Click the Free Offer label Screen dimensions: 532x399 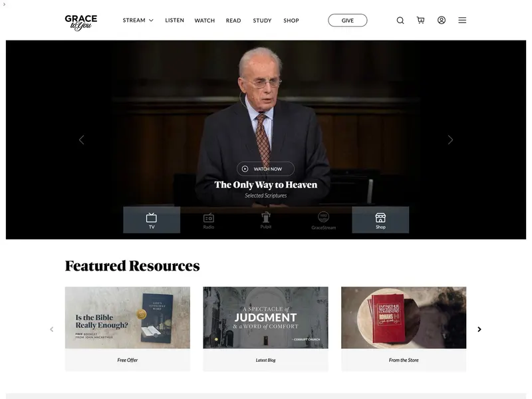tap(128, 360)
